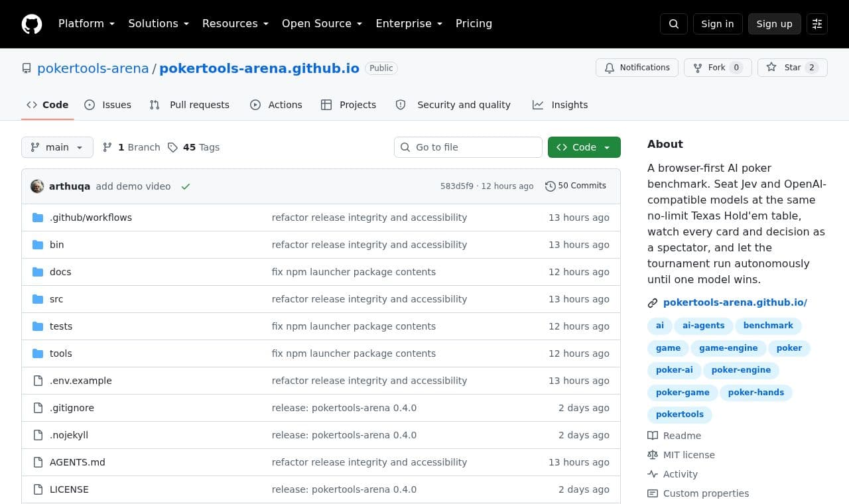Focus the Go to file search field
This screenshot has height=504, width=849.
coord(468,147)
